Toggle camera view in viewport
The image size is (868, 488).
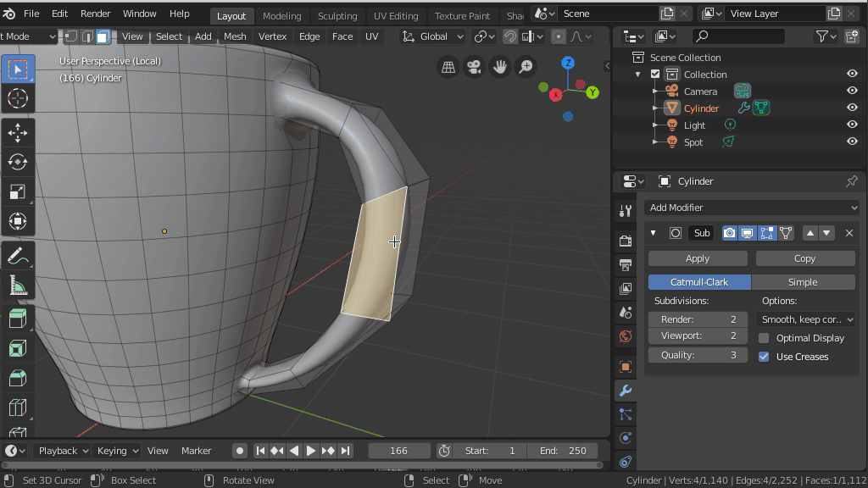click(474, 67)
